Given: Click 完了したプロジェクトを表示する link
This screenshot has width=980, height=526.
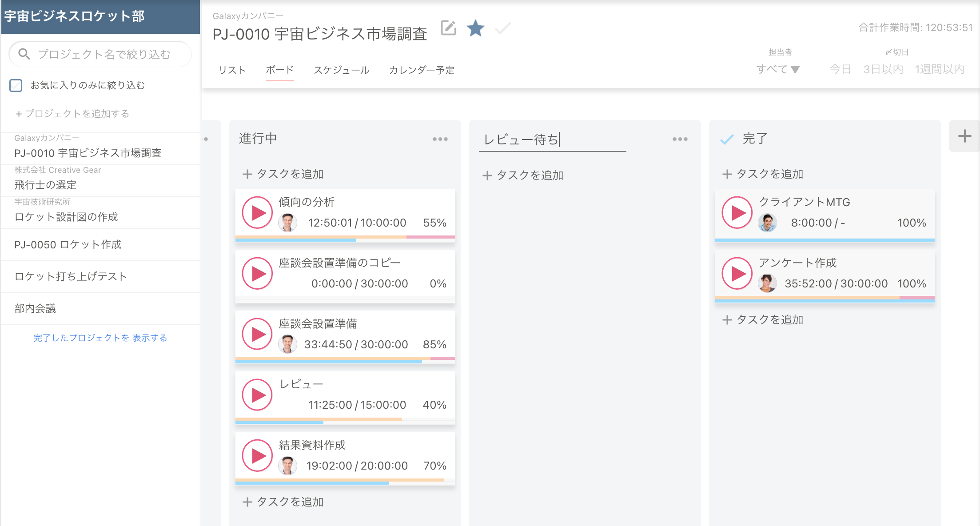Looking at the screenshot, I should click(x=100, y=338).
